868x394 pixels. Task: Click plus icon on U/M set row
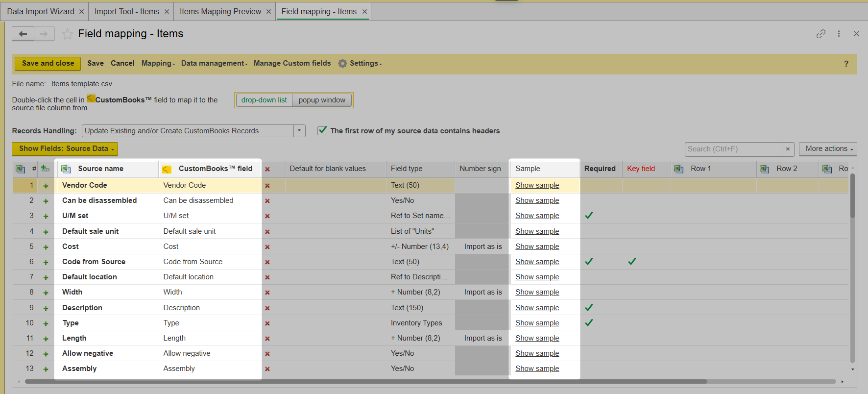[46, 216]
